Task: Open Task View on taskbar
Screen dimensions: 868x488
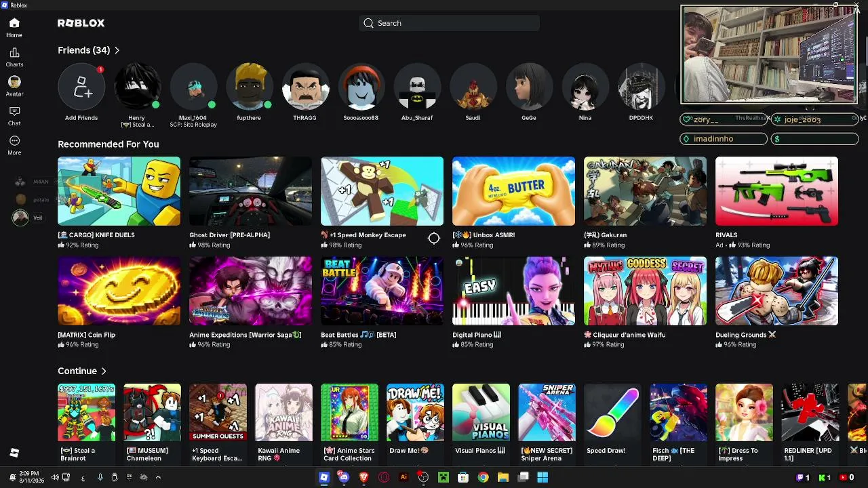Action: 523,477
